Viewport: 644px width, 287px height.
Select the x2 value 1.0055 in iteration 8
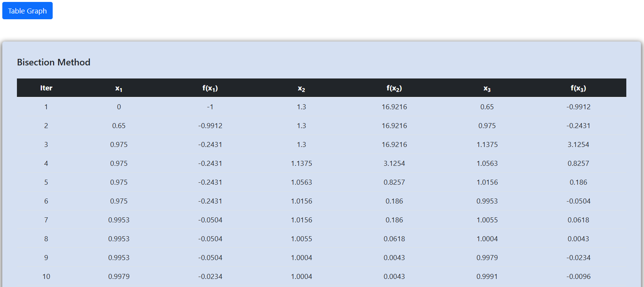point(301,239)
